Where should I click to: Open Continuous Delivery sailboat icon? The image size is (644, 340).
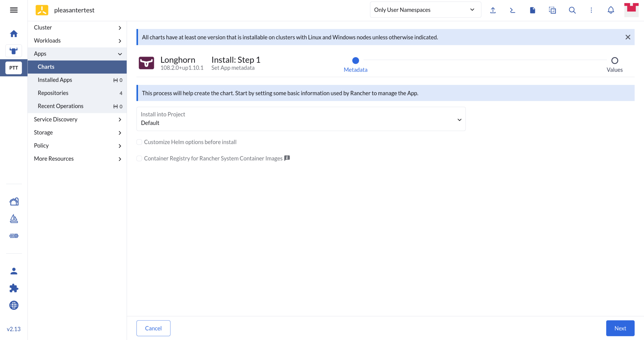(x=14, y=219)
